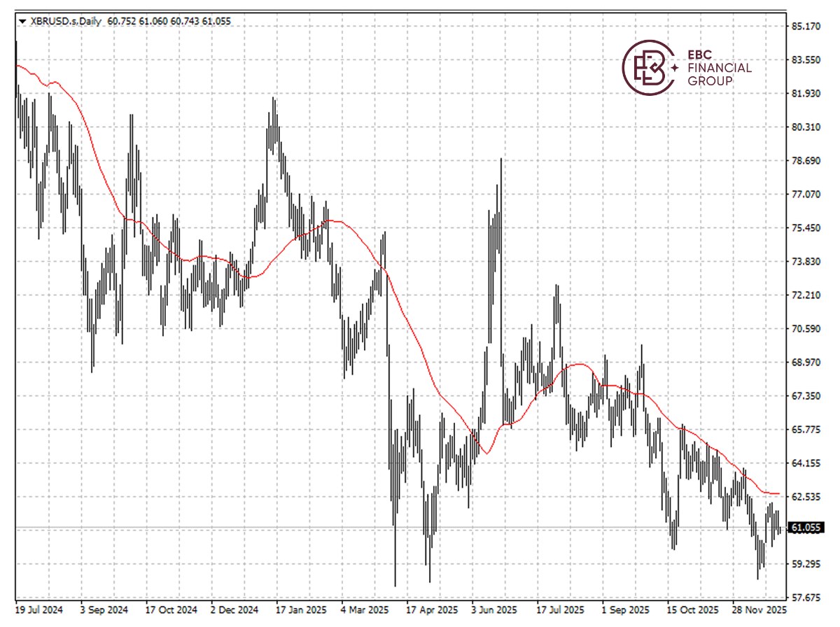Click the 78.690 price axis label
This screenshot has height=627, width=840.
(806, 161)
